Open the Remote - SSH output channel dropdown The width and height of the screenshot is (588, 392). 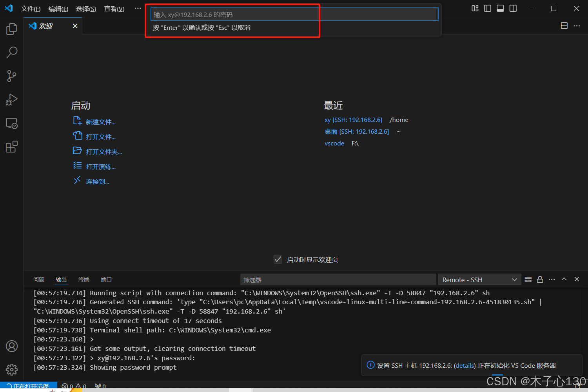click(x=479, y=279)
